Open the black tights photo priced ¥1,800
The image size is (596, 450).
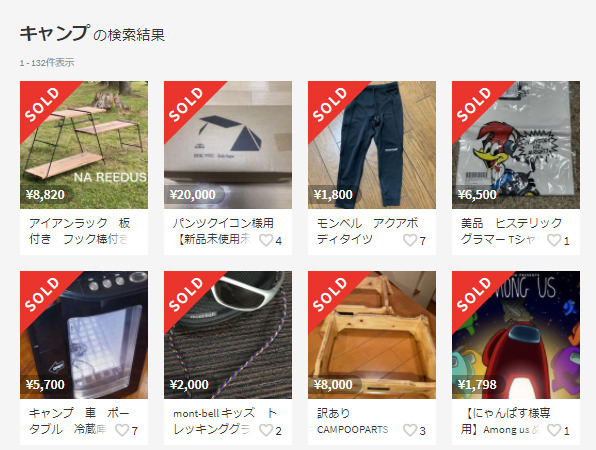[372, 145]
